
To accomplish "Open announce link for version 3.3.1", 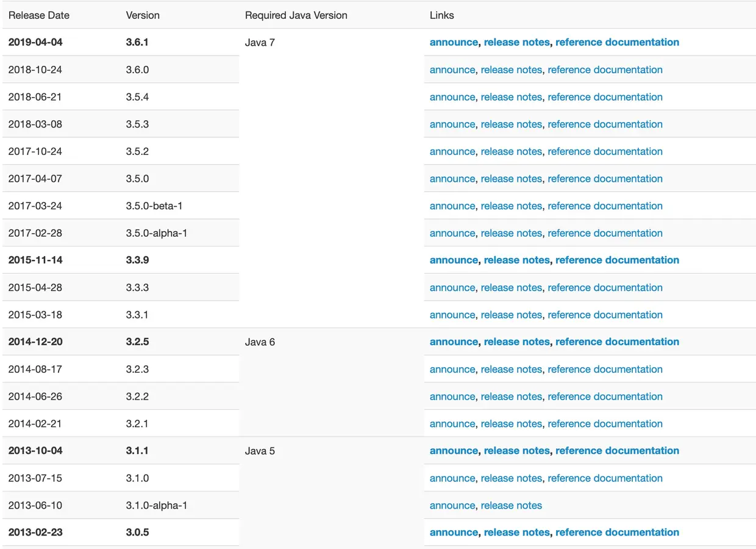I will [x=452, y=315].
